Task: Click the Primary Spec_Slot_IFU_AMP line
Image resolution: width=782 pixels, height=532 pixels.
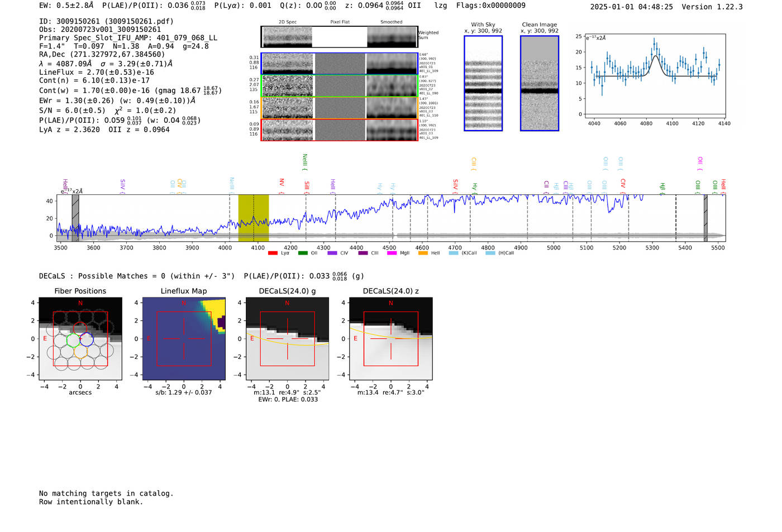Action: point(128,38)
